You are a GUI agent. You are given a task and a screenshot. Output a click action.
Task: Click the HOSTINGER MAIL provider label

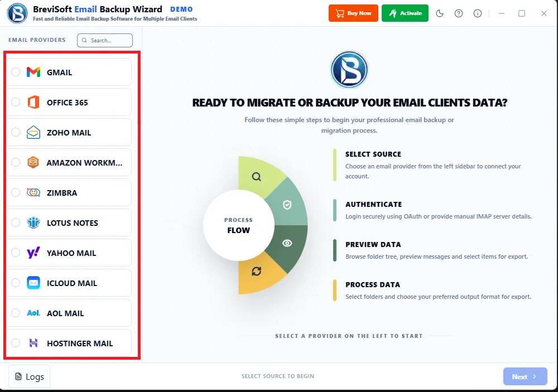[x=80, y=343]
